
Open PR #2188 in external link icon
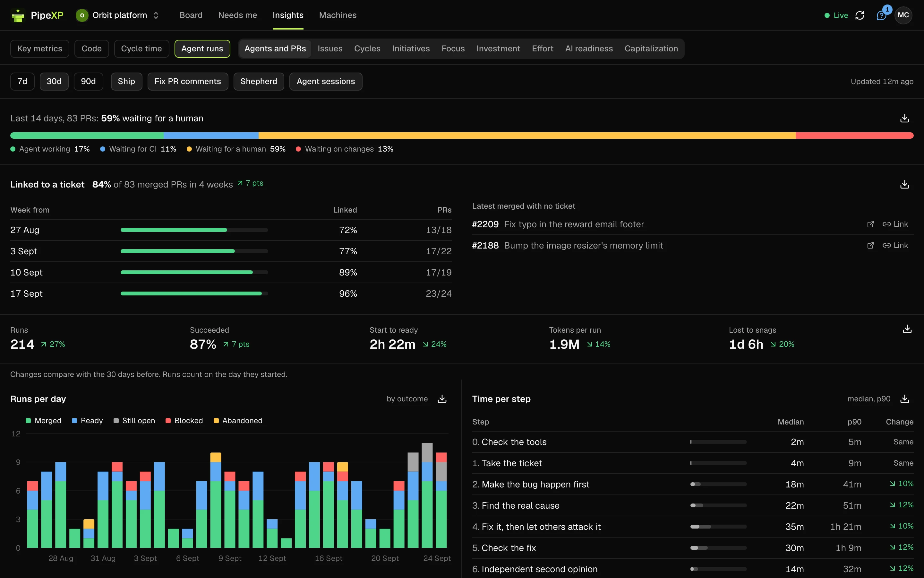click(x=870, y=245)
